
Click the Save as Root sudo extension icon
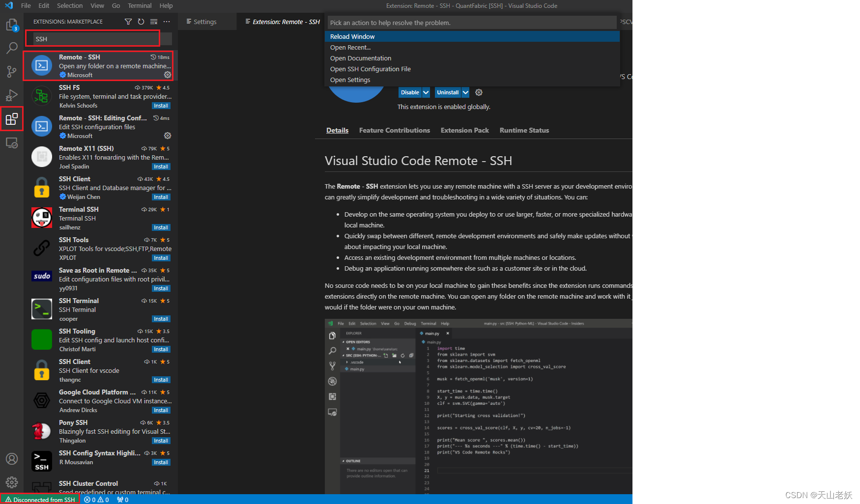tap(42, 276)
